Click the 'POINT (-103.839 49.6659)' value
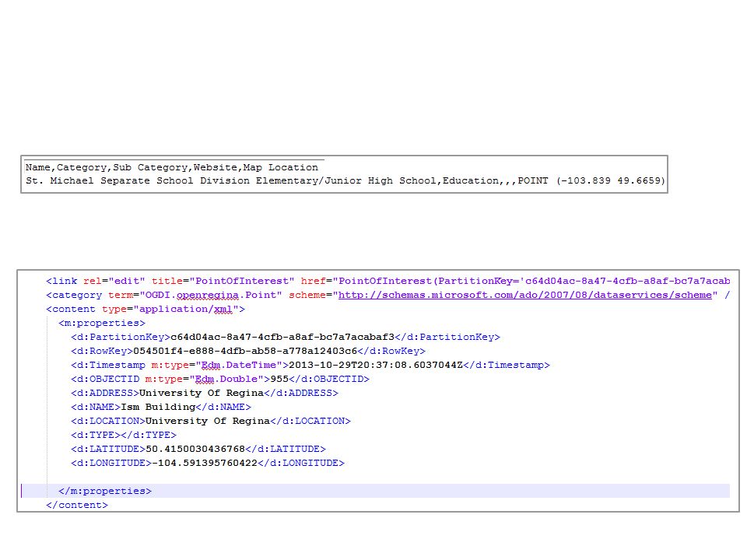 pyautogui.click(x=591, y=181)
